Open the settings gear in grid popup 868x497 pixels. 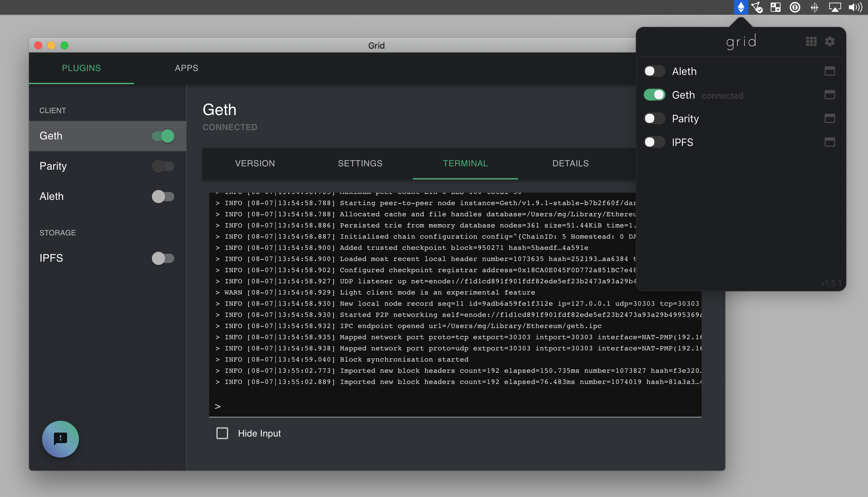[830, 41]
